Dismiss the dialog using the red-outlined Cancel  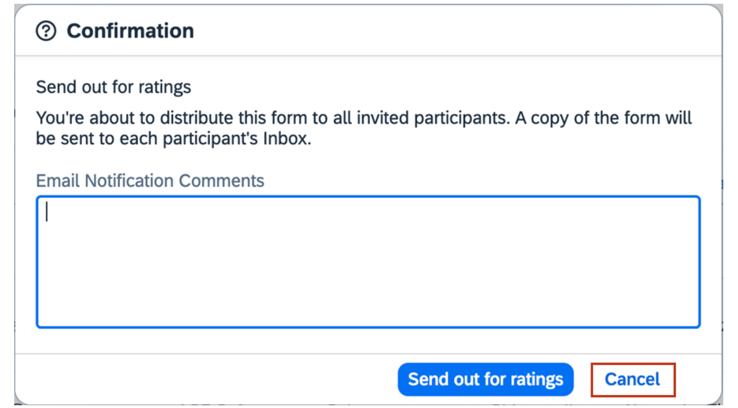[x=632, y=379]
